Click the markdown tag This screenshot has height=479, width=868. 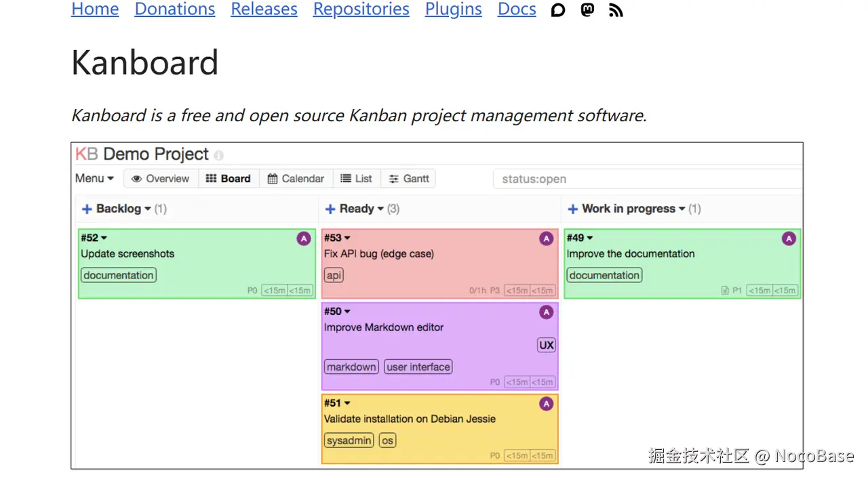351,367
